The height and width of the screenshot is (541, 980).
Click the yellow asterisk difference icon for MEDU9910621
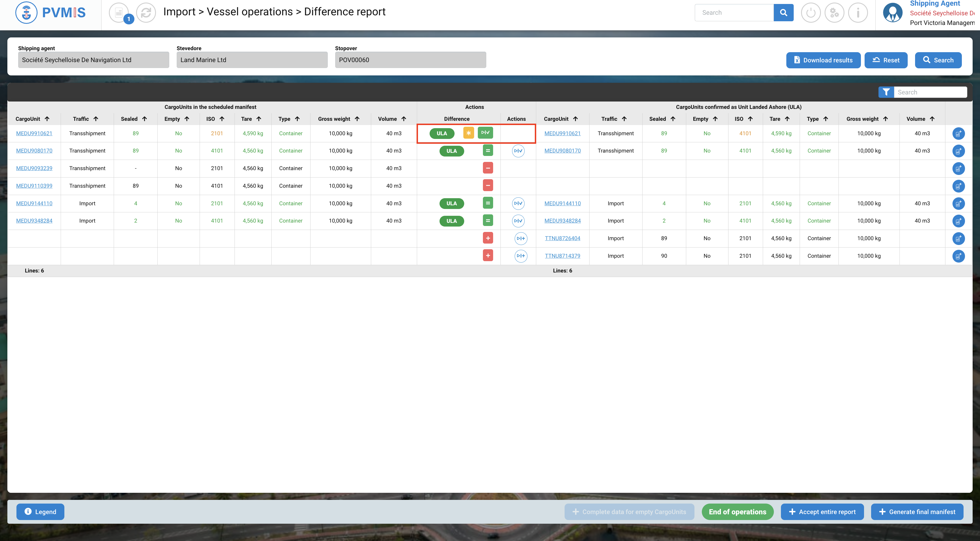click(x=468, y=133)
